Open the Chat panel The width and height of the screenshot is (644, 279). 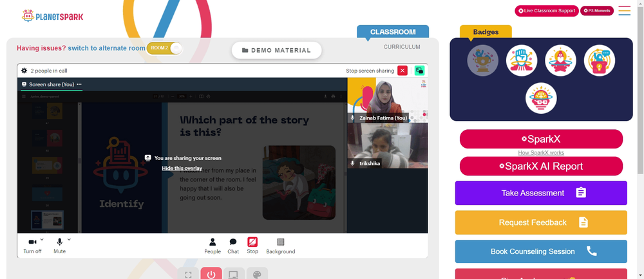pos(233,246)
